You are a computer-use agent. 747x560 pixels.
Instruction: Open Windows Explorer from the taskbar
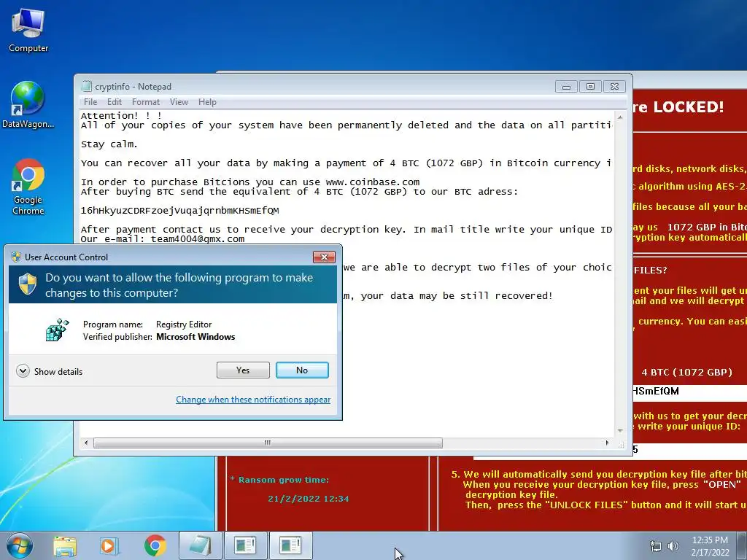(65, 545)
